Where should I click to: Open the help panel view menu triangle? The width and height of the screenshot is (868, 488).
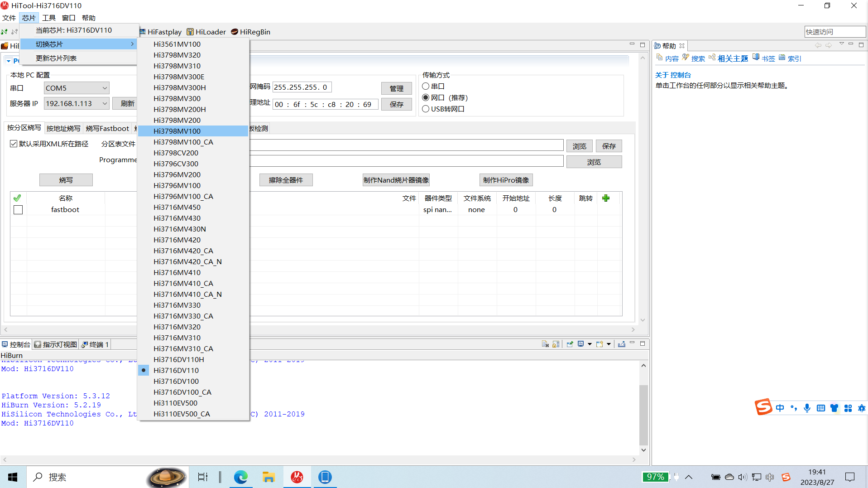[x=842, y=44]
